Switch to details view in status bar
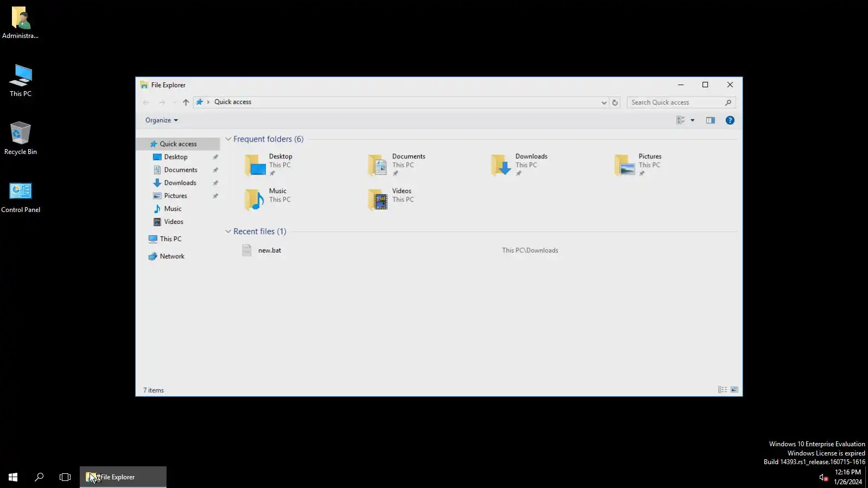The width and height of the screenshot is (868, 488). click(x=722, y=390)
